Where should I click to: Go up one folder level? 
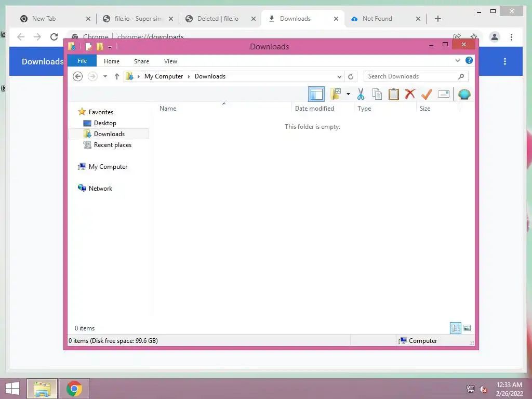pos(117,76)
